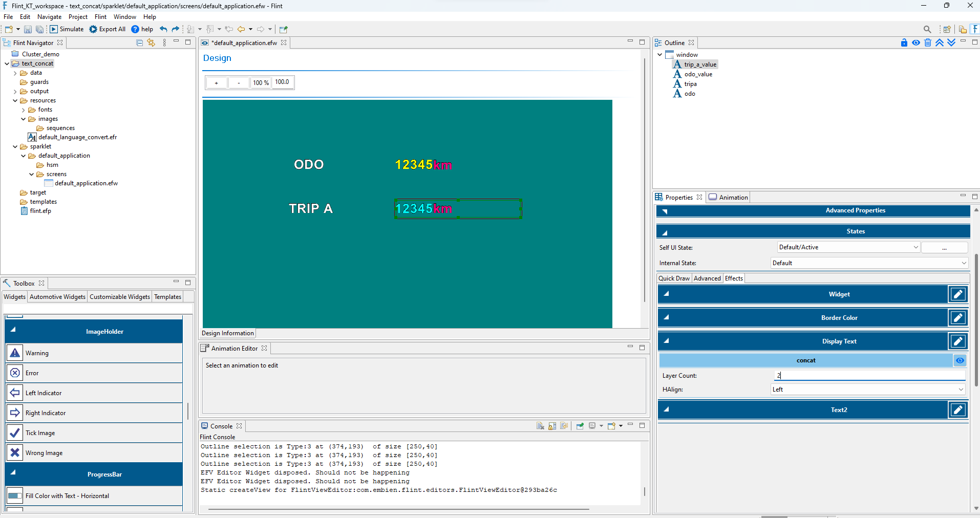
Task: Toggle Link with Editor in Flint Navigator
Action: tap(151, 42)
